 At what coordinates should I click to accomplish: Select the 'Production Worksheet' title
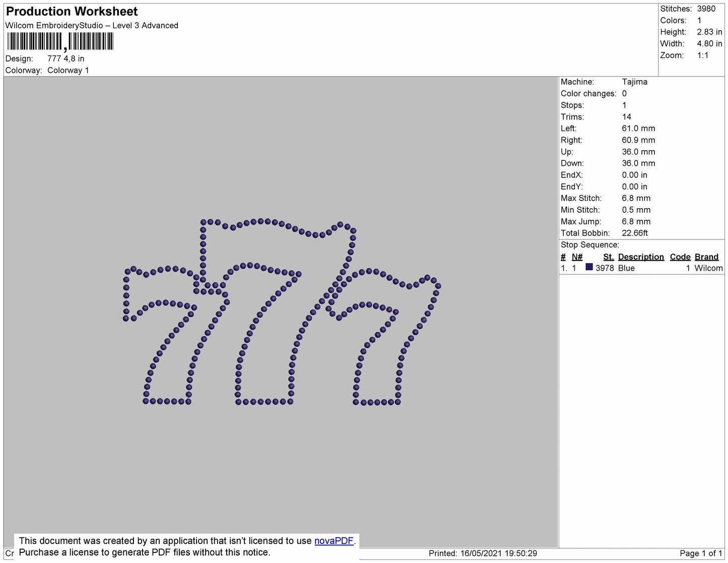tap(72, 12)
